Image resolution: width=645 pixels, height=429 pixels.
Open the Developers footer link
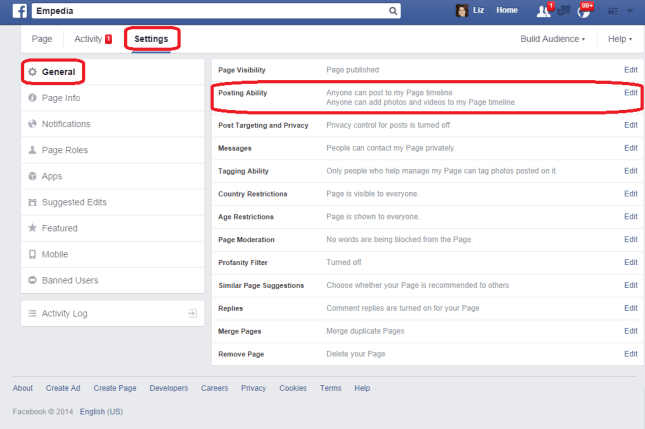tap(169, 388)
